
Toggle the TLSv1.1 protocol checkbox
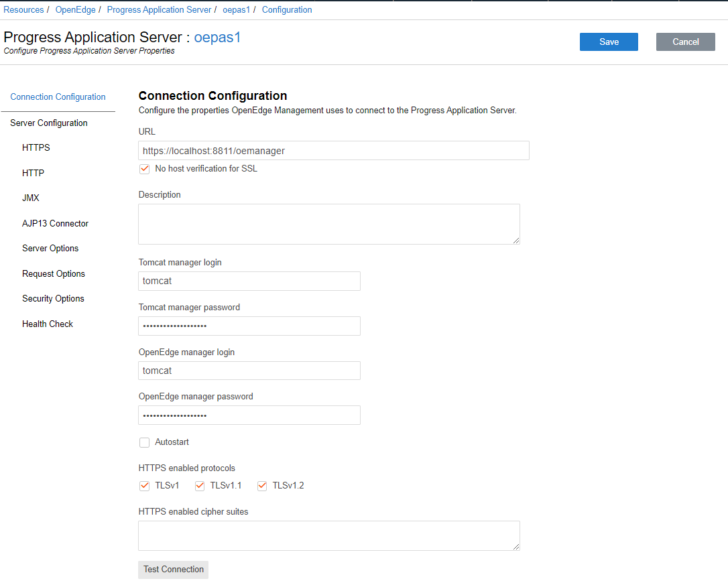click(200, 486)
